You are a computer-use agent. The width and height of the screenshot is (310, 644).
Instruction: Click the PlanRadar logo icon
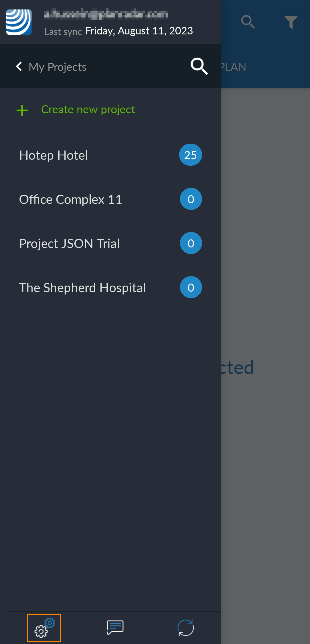[x=19, y=22]
